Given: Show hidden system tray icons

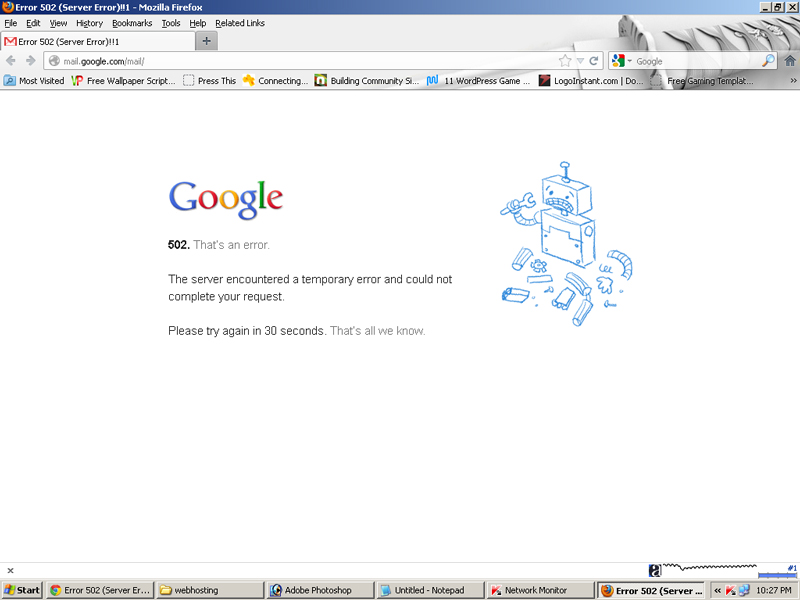Looking at the screenshot, I should pos(717,590).
